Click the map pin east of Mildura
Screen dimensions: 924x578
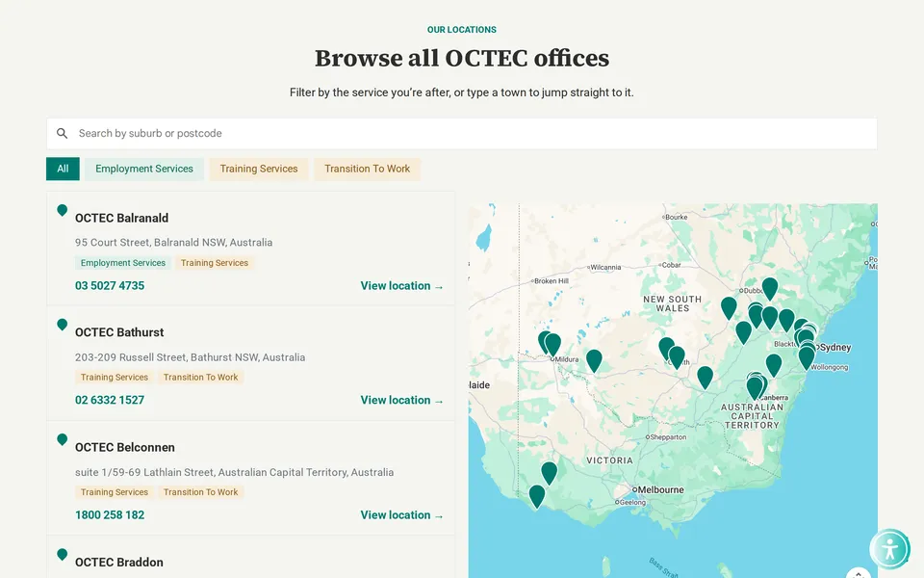pyautogui.click(x=594, y=359)
